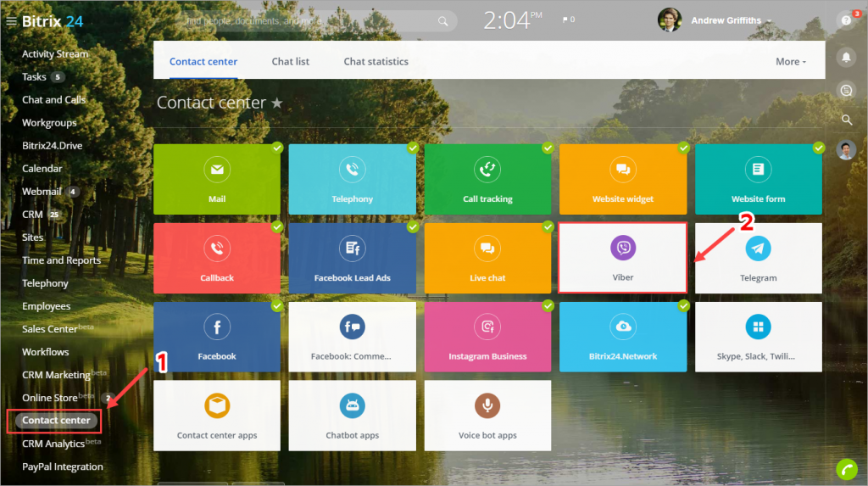This screenshot has width=868, height=486.
Task: Open the Facebook: Comments tile
Action: pos(352,337)
